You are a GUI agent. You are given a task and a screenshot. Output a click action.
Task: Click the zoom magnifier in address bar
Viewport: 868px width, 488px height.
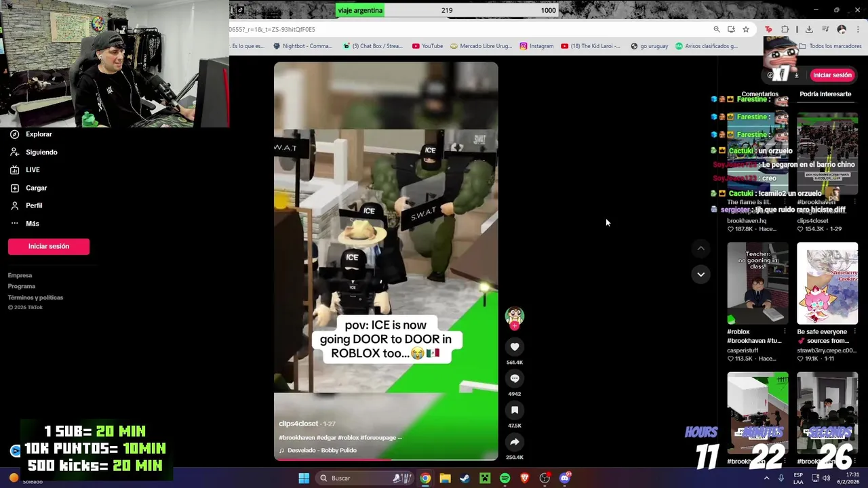[717, 29]
